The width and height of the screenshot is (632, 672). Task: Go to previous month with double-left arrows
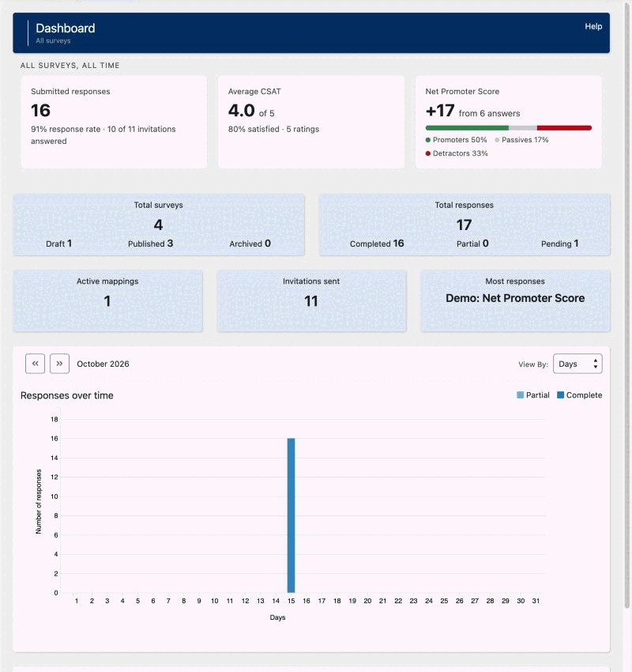pyautogui.click(x=35, y=364)
